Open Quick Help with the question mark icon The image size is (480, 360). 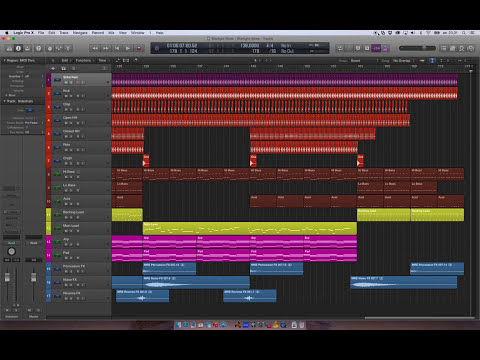(39, 48)
